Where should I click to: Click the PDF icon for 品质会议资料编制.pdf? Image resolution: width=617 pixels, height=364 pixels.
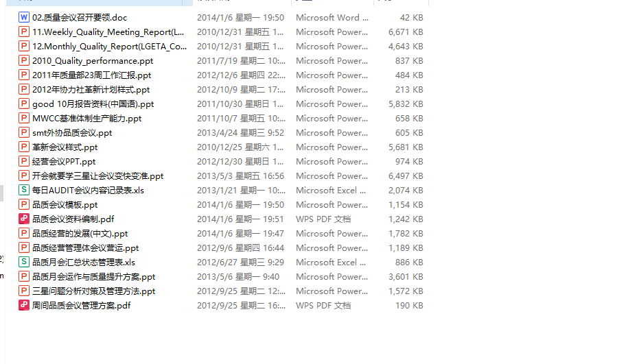(x=24, y=219)
